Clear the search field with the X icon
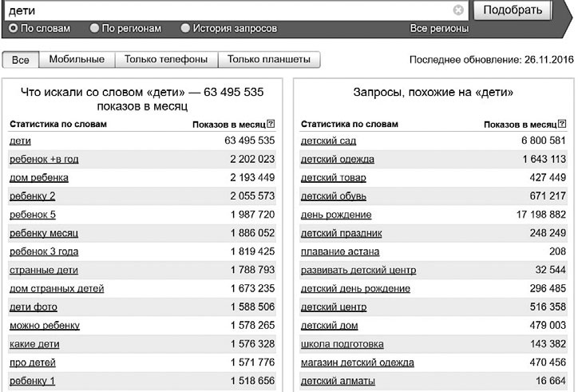This screenshot has width=578, height=392. 458,10
